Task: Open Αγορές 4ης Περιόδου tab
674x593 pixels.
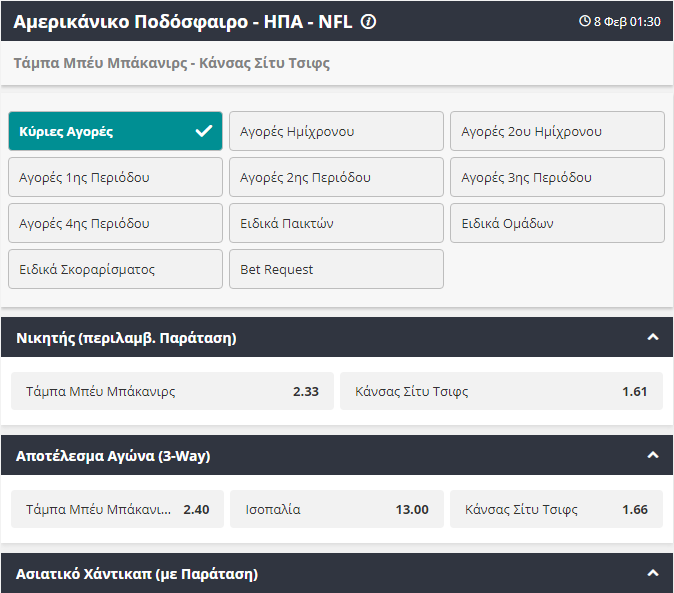Action: tap(115, 223)
